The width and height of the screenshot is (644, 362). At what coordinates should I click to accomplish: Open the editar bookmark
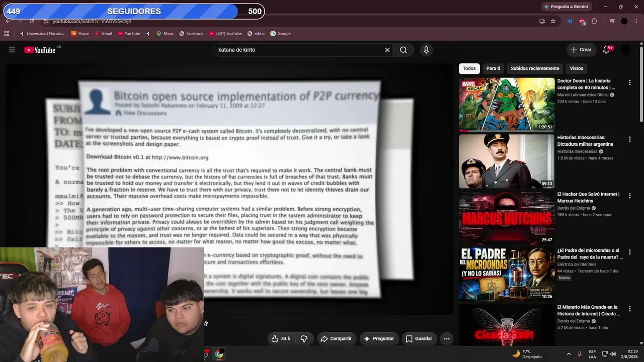256,34
